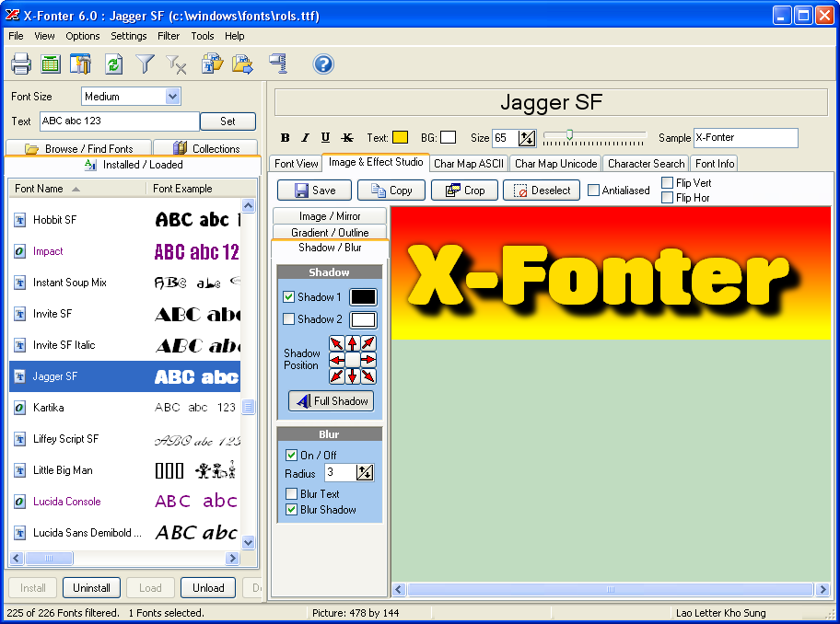Enable the Shadow 2 checkbox
This screenshot has height=624, width=840.
[289, 319]
